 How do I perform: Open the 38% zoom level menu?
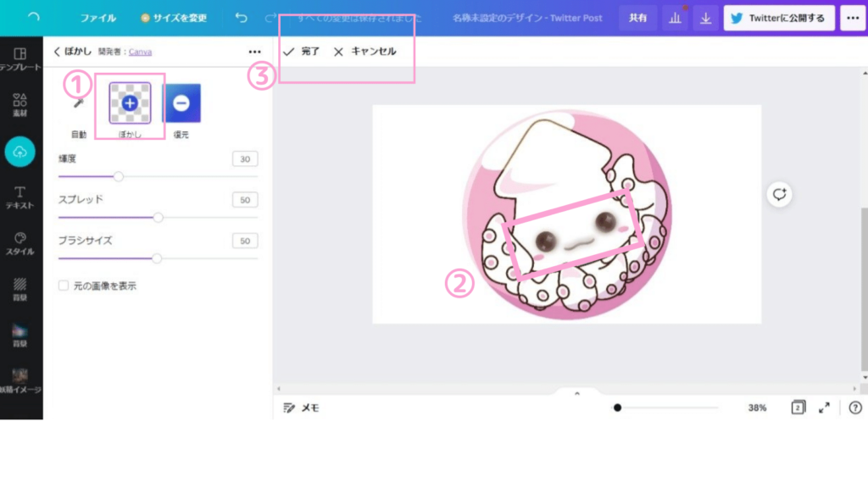point(757,408)
